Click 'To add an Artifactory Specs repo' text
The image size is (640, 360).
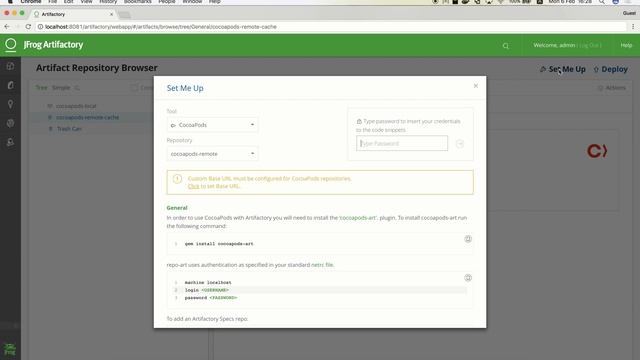point(207,319)
